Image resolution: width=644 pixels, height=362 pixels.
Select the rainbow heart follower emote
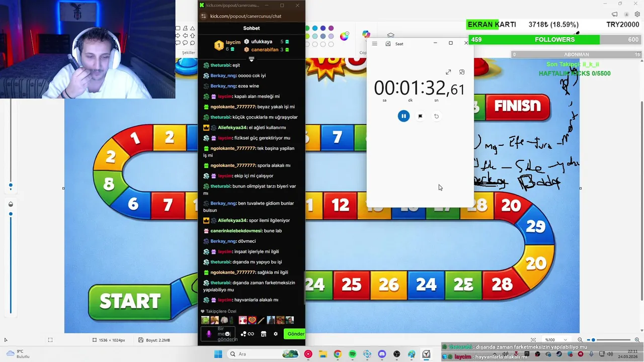pos(252,320)
